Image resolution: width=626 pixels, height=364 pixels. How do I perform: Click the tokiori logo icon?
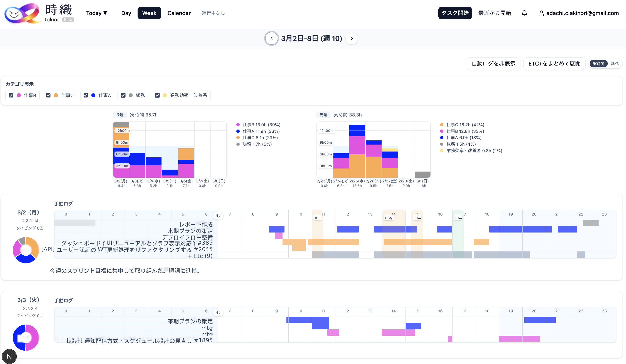(x=22, y=13)
